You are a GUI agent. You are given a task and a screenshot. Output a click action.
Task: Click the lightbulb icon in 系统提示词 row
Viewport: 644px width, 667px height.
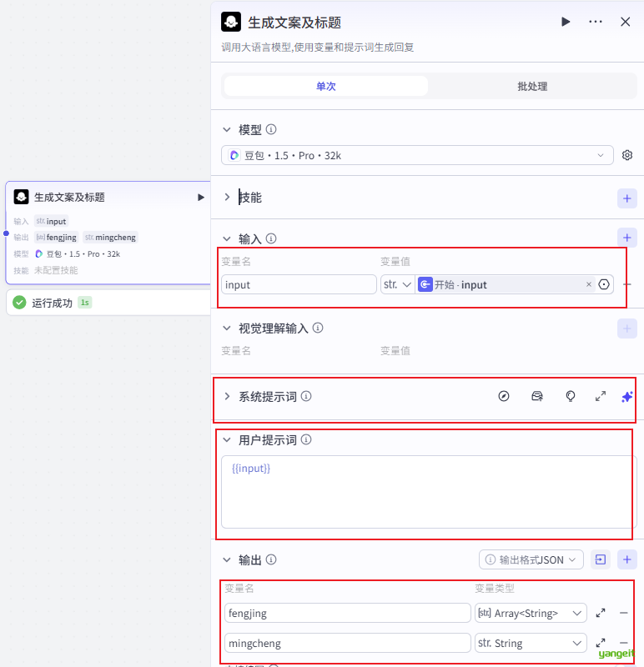coord(571,397)
